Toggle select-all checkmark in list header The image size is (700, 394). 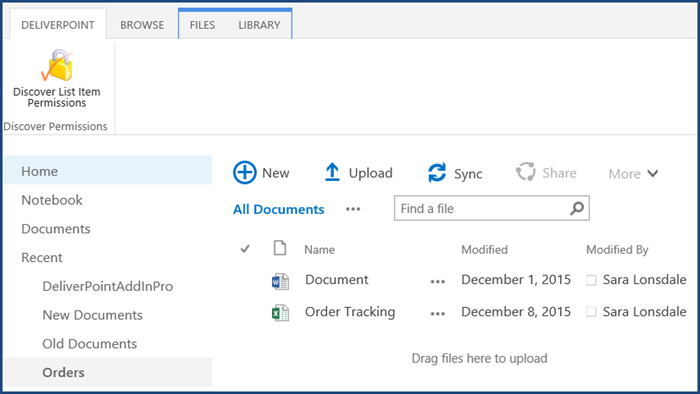(x=245, y=249)
